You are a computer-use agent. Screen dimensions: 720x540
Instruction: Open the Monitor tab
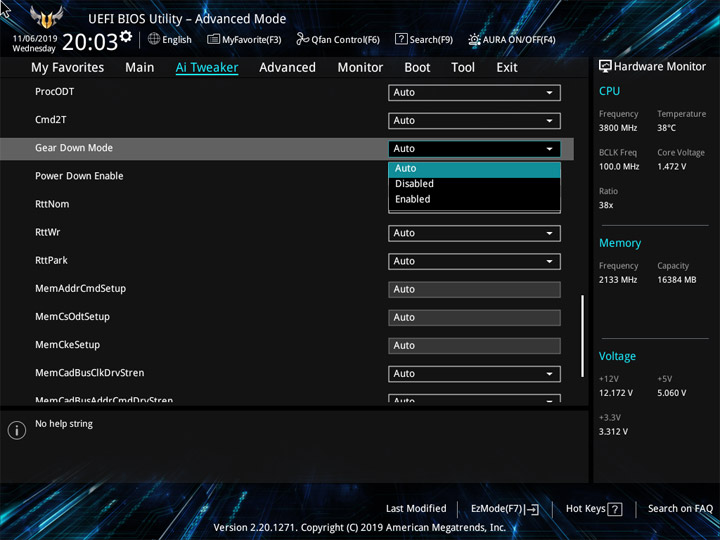pos(360,68)
